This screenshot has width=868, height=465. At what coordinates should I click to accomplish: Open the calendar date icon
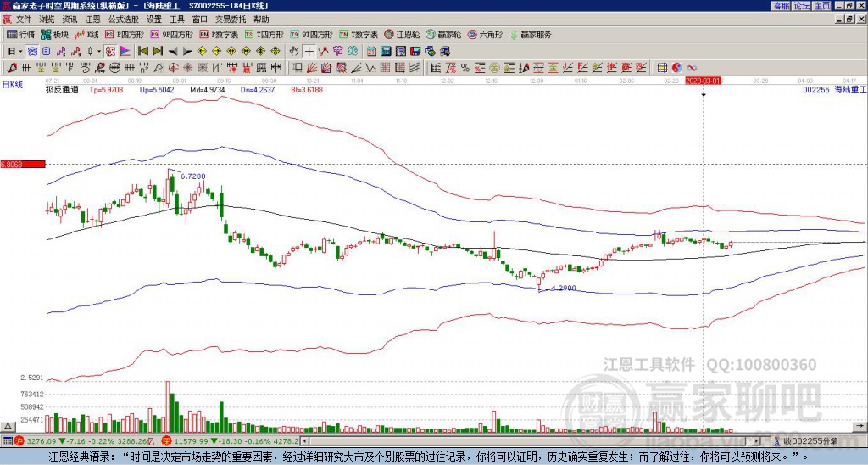tap(371, 52)
